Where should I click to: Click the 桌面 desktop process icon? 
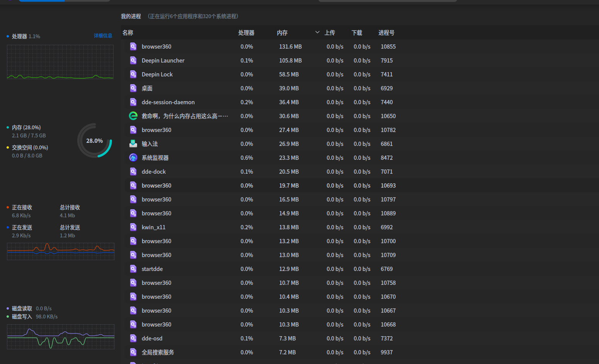point(133,88)
